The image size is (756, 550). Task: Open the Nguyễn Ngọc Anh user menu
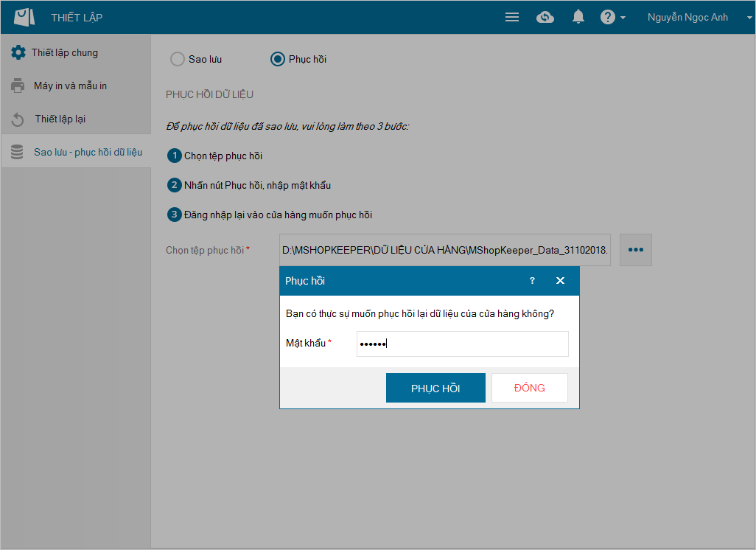[687, 18]
